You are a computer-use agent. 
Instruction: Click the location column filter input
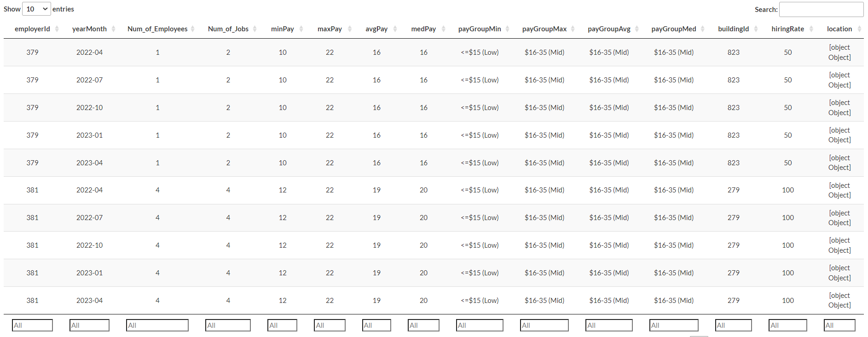pos(839,325)
